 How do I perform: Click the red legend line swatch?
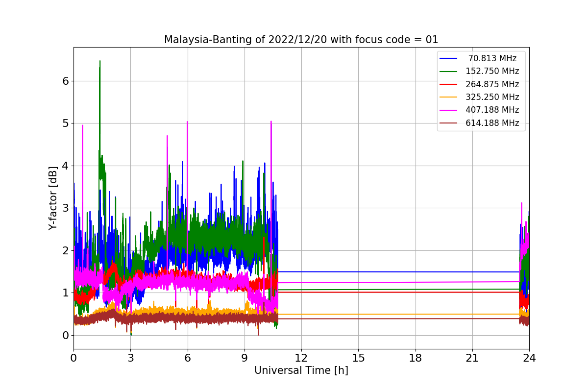[448, 84]
